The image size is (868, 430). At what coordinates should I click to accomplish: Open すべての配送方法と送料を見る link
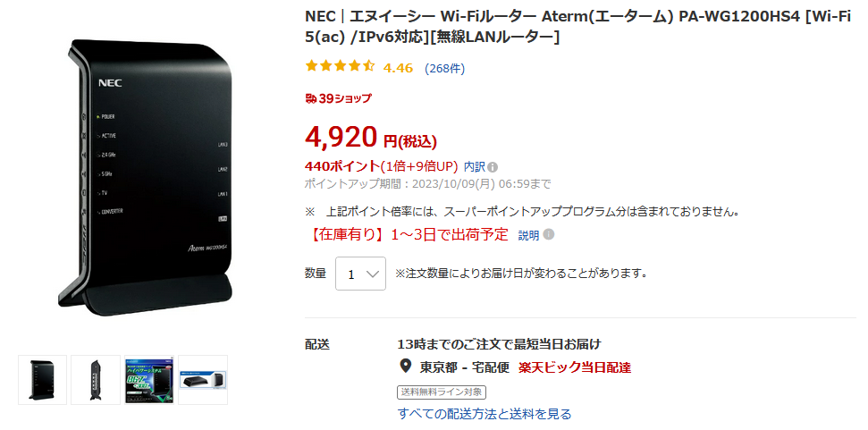(x=485, y=414)
